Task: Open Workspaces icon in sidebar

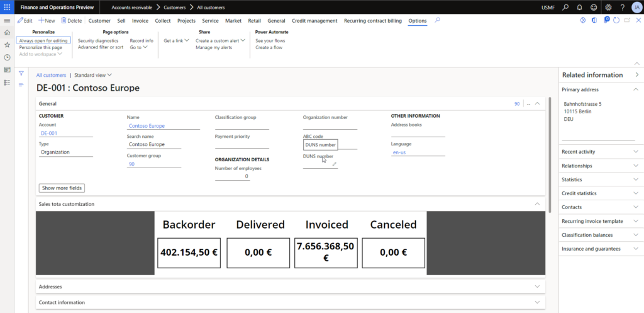Action: tap(7, 70)
